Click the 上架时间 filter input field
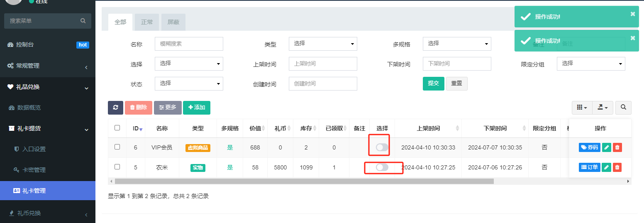 click(323, 64)
